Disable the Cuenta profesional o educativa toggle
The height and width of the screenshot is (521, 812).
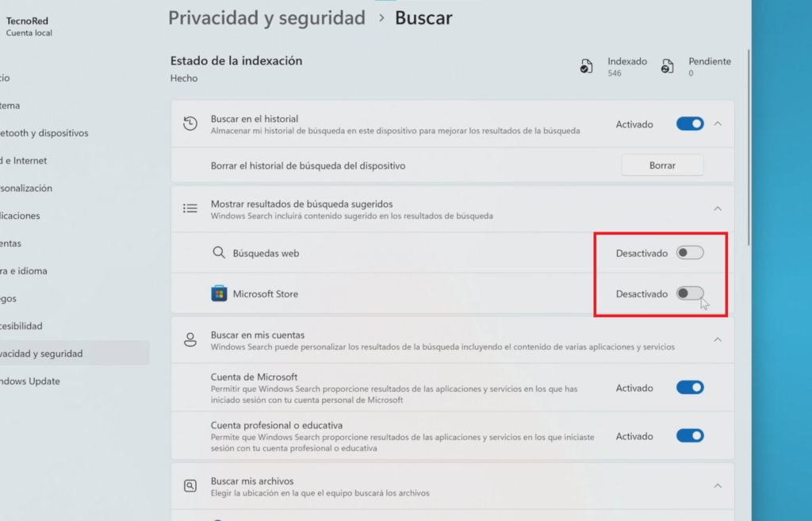[x=690, y=435]
